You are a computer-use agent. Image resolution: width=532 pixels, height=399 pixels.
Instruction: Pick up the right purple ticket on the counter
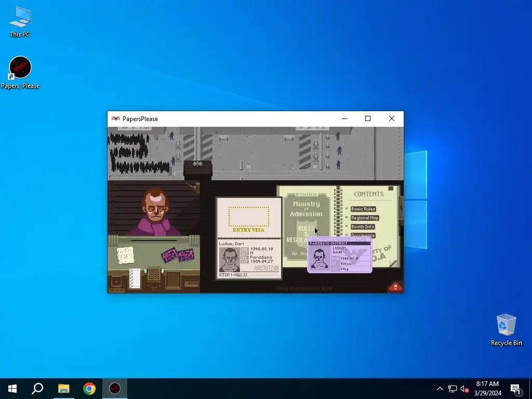[186, 255]
